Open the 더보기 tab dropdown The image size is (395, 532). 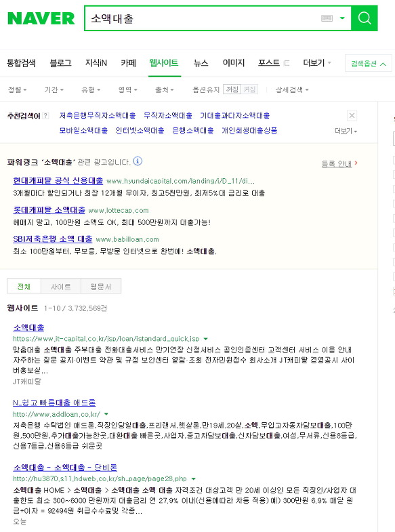click(x=316, y=63)
